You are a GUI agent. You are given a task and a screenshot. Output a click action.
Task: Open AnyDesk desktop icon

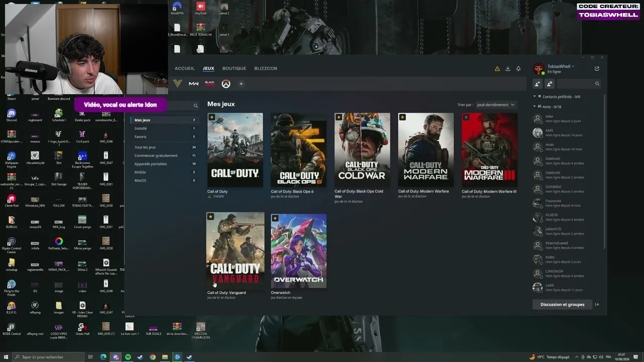click(201, 8)
